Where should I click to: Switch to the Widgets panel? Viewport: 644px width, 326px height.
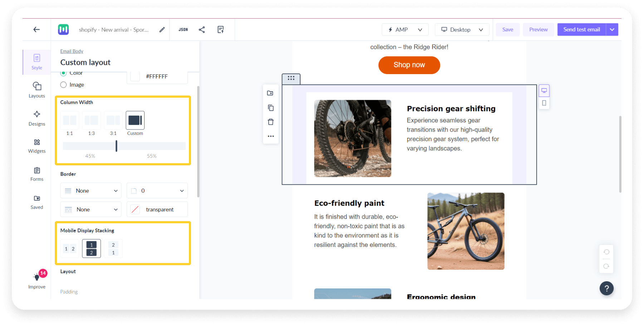[x=36, y=146]
